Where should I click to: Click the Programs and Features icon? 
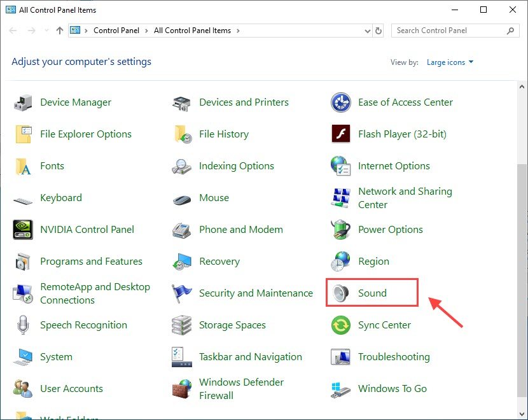pos(22,262)
